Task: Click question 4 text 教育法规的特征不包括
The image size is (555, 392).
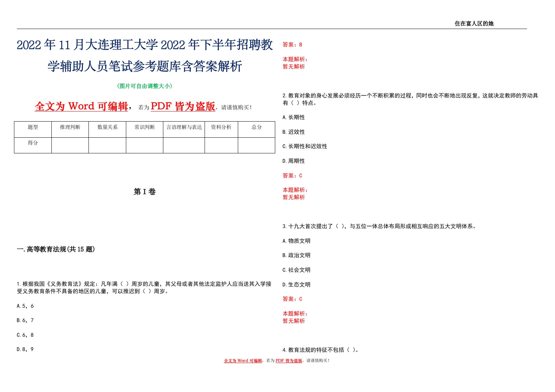Action: pos(321,350)
